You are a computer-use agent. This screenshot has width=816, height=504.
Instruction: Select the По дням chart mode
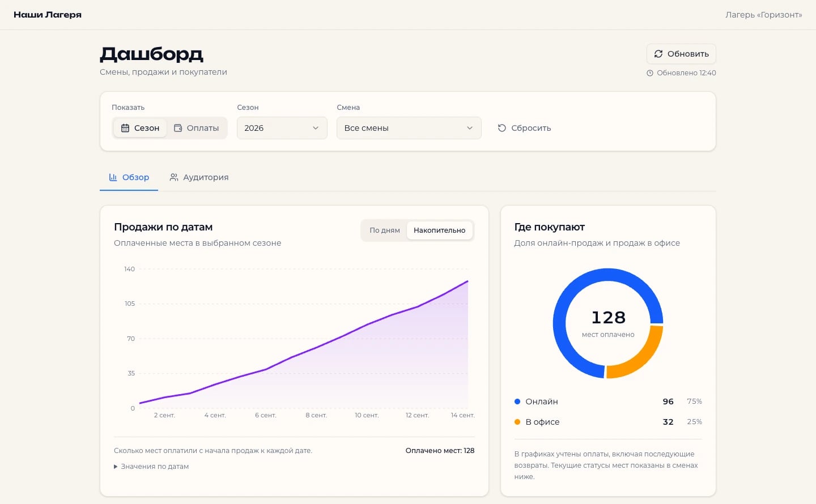click(x=385, y=230)
